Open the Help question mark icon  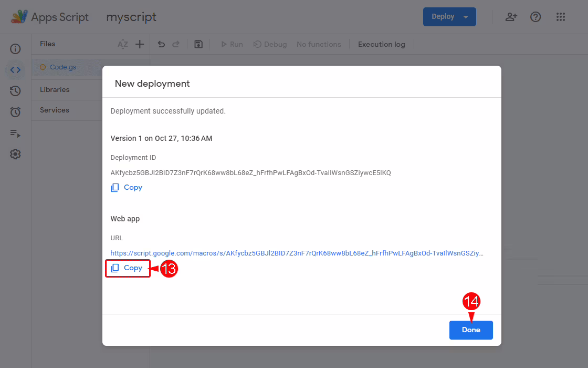click(535, 17)
